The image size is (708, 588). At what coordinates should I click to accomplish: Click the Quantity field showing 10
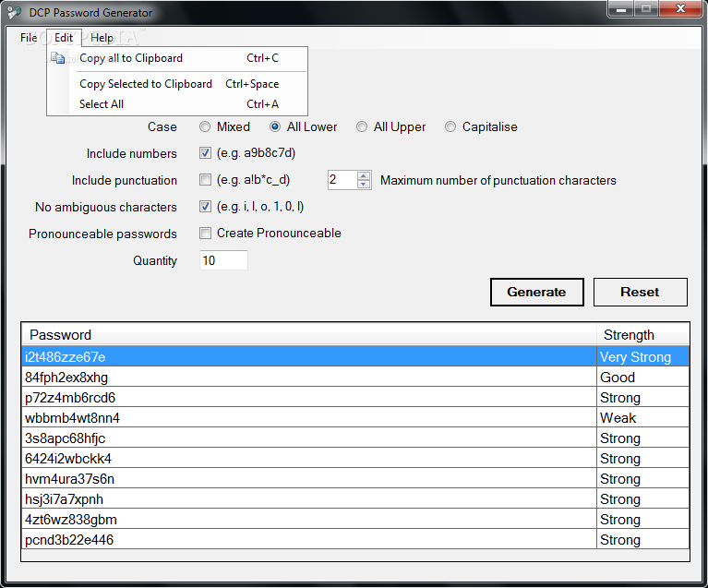pyautogui.click(x=223, y=260)
